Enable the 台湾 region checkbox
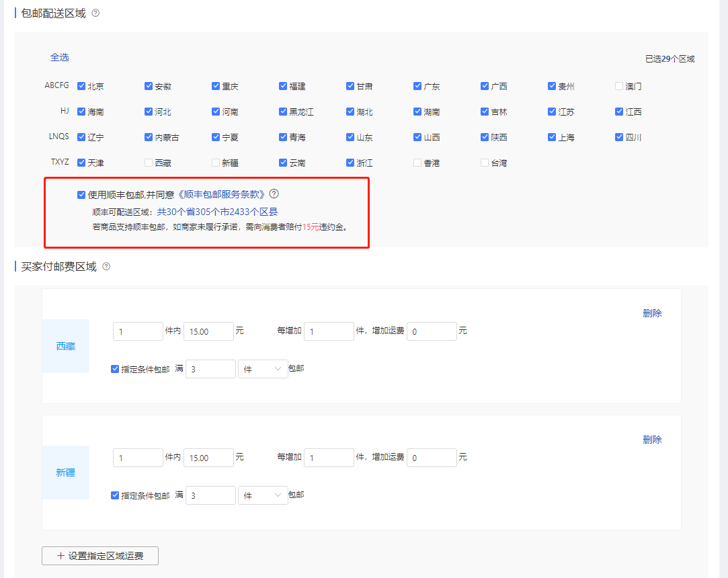Viewport: 728px width, 578px height. pyautogui.click(x=485, y=163)
